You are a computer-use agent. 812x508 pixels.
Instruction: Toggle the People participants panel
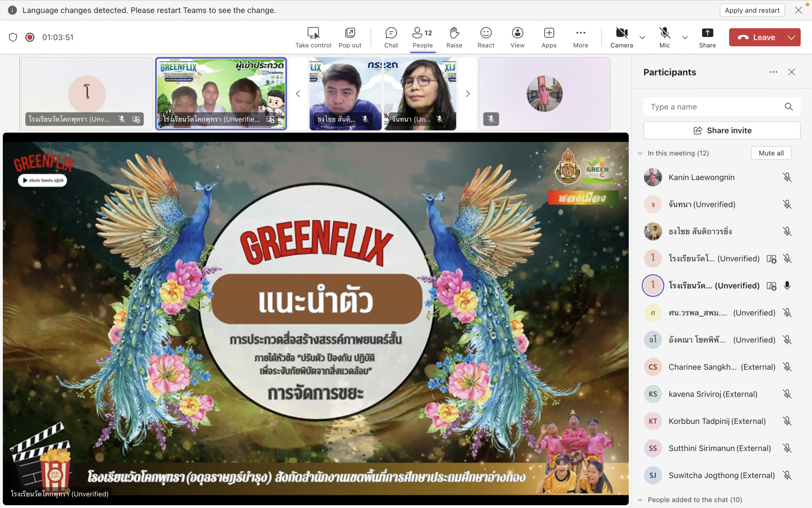(422, 37)
